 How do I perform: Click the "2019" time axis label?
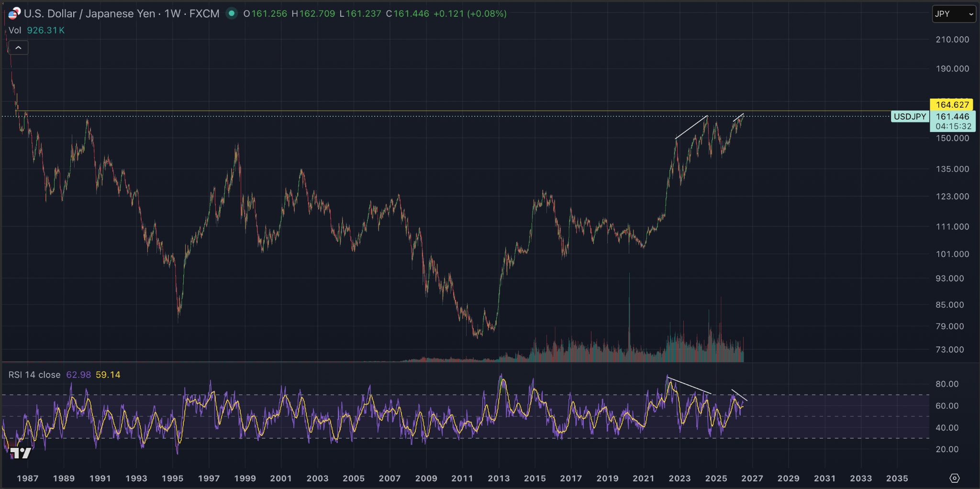pyautogui.click(x=607, y=478)
